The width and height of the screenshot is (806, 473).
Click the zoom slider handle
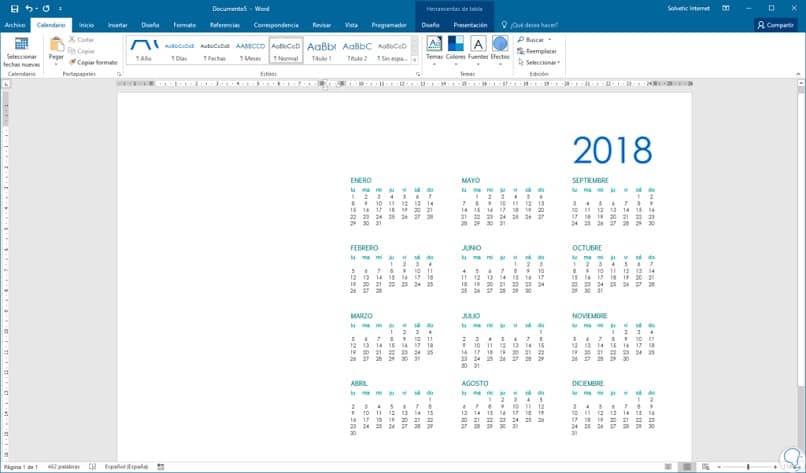point(748,467)
